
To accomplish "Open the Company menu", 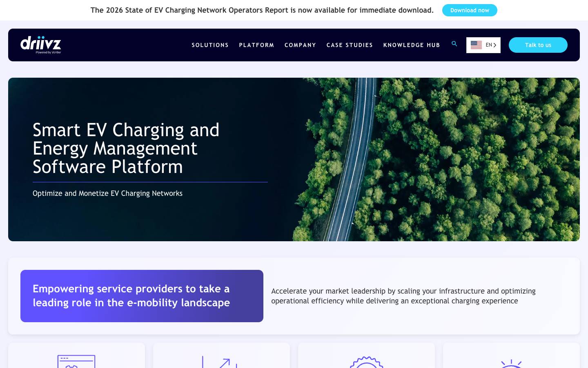I will (300, 45).
